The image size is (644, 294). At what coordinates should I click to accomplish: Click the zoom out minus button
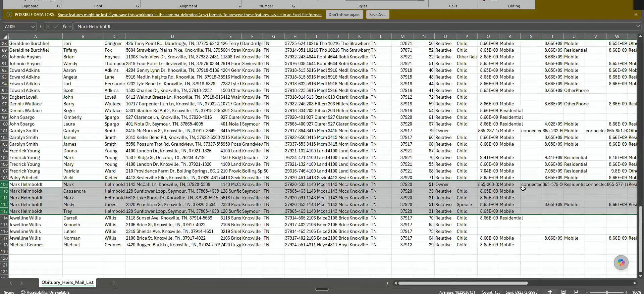click(x=587, y=292)
